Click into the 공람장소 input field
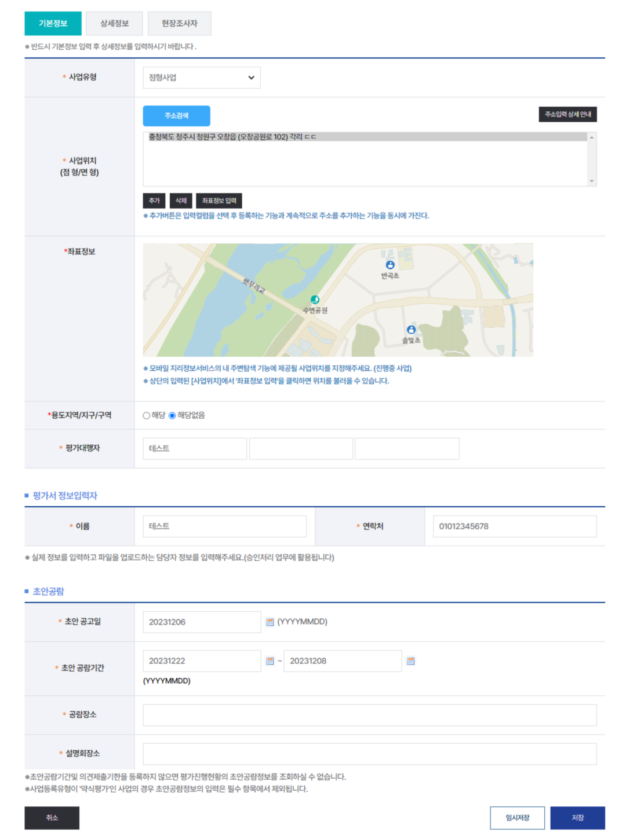The width and height of the screenshot is (626, 840). click(x=369, y=715)
